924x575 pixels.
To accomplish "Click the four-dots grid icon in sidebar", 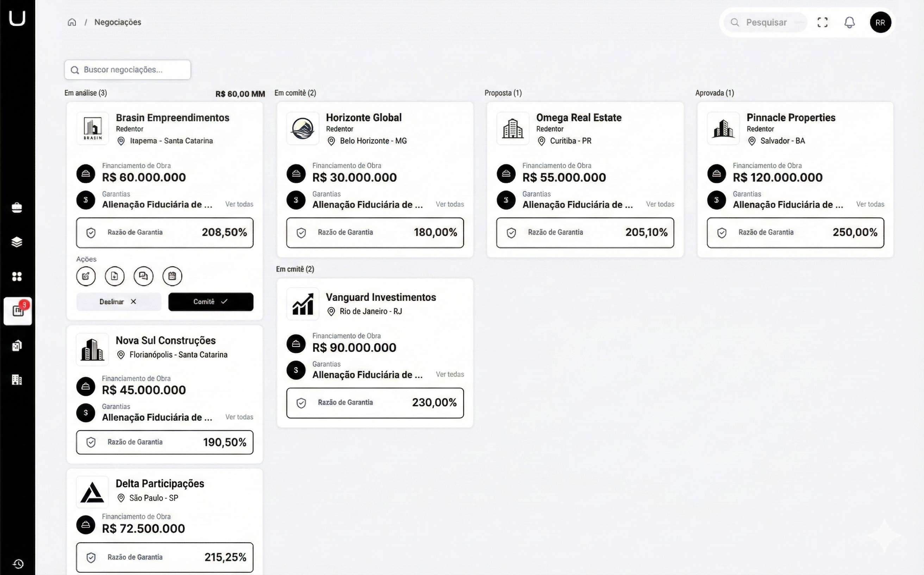I will pos(17,277).
